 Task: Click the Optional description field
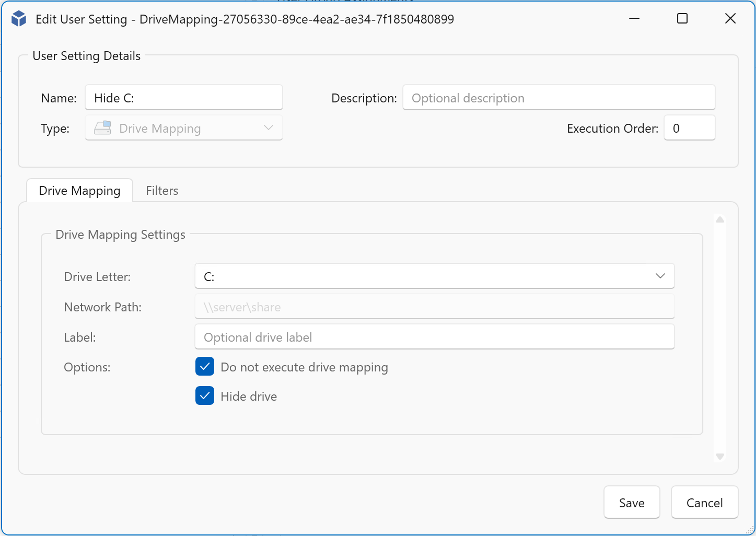pos(558,98)
